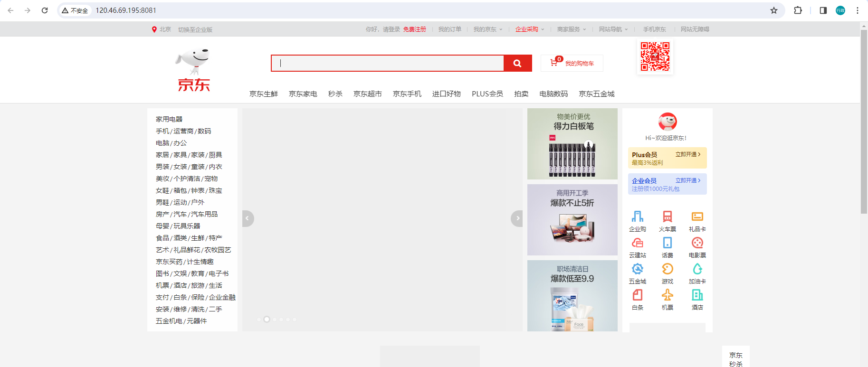Open the 机票 flight ticket icon
This screenshot has height=367, width=868.
[668, 295]
